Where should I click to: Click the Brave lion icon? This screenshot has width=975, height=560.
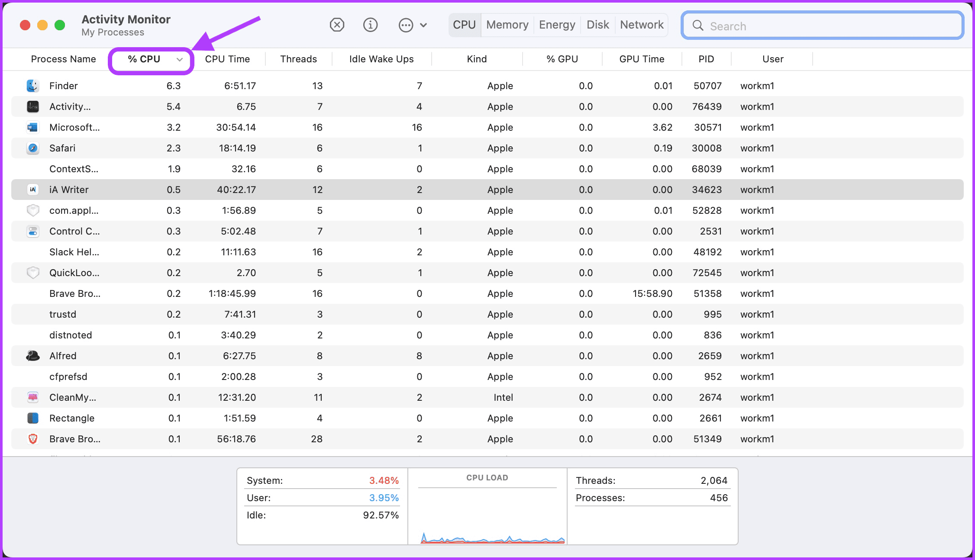click(33, 439)
